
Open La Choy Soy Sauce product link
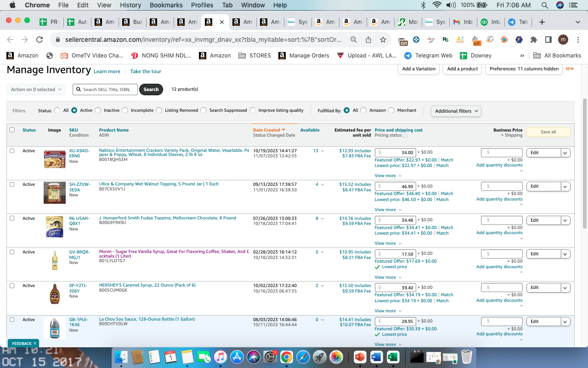pyautogui.click(x=147, y=319)
